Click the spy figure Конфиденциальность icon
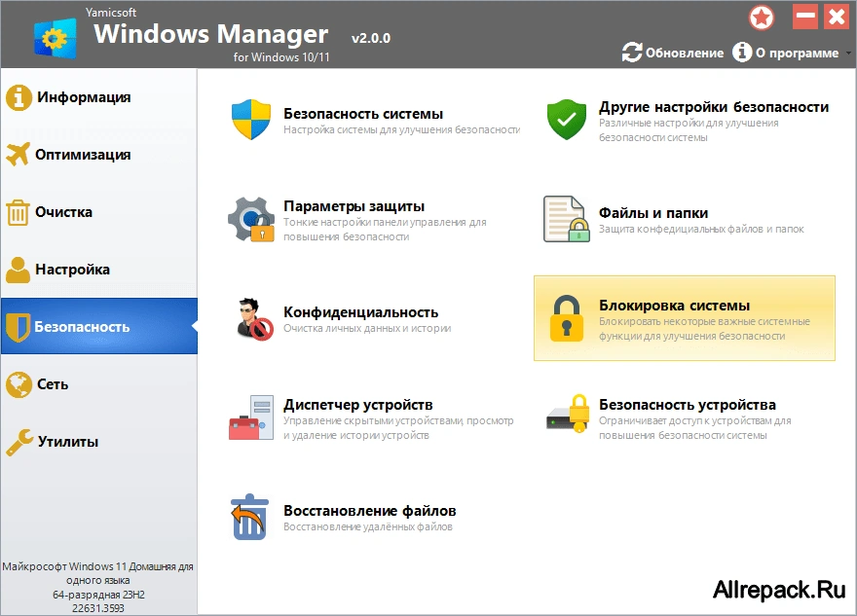This screenshot has height=616, width=857. click(254, 319)
